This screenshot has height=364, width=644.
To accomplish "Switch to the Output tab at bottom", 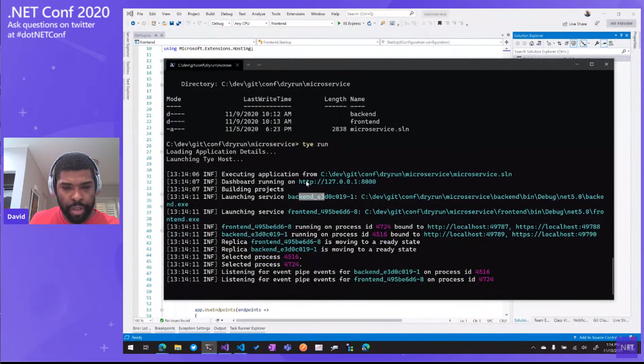I will (x=220, y=328).
